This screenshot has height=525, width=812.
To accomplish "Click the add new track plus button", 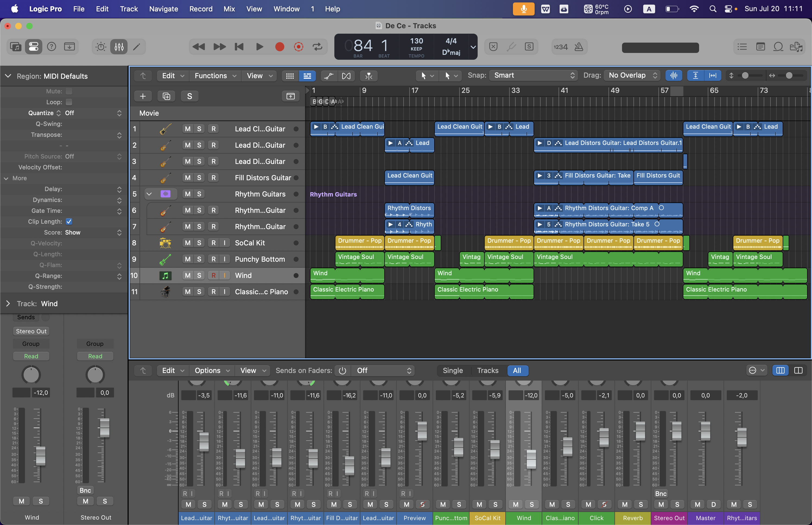I will click(143, 96).
